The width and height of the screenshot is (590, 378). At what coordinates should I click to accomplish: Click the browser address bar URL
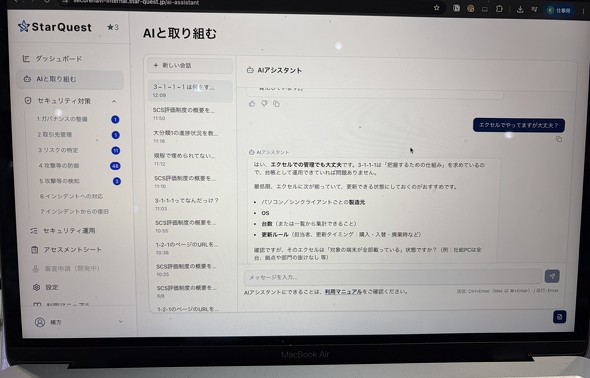pyautogui.click(x=135, y=2)
